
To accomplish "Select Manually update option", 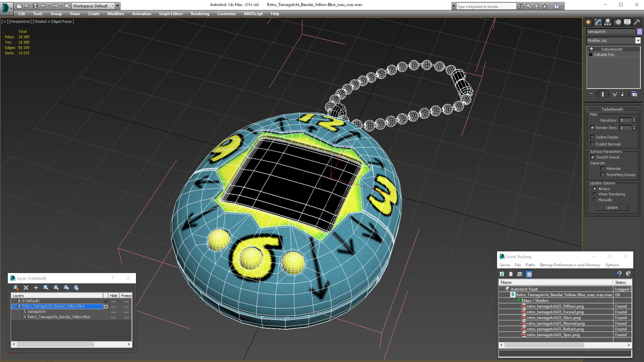I will click(x=595, y=200).
